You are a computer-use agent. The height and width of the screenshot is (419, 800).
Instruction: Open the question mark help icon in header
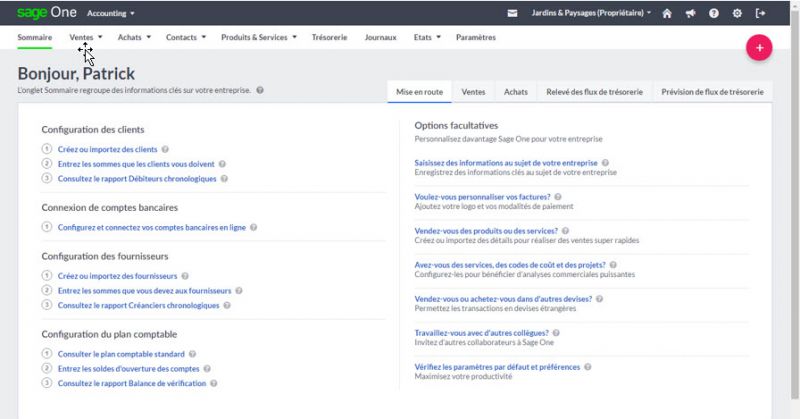[714, 13]
